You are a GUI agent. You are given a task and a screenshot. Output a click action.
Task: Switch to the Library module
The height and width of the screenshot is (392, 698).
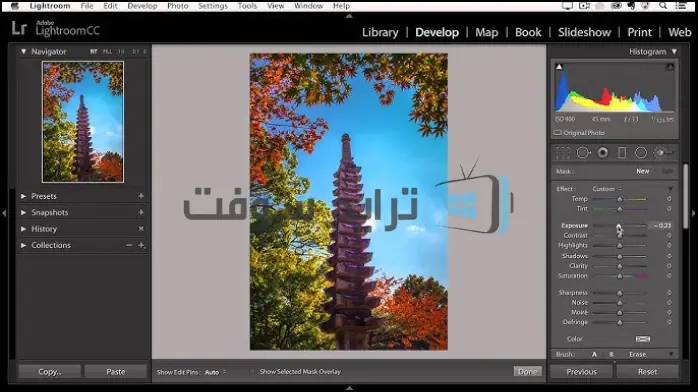click(x=380, y=32)
